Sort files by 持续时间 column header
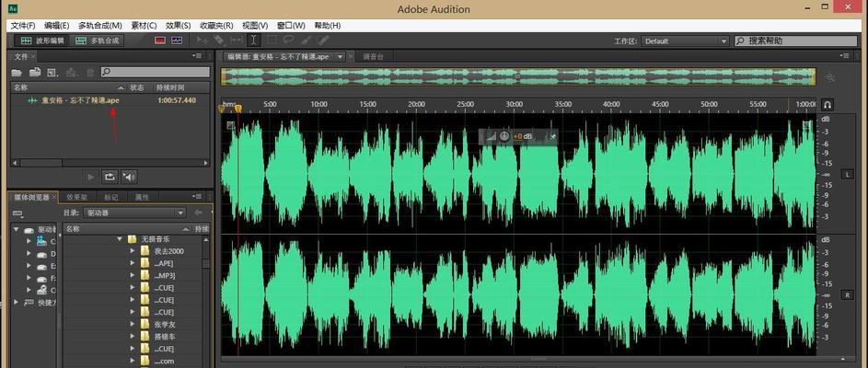The image size is (868, 368). pyautogui.click(x=170, y=87)
